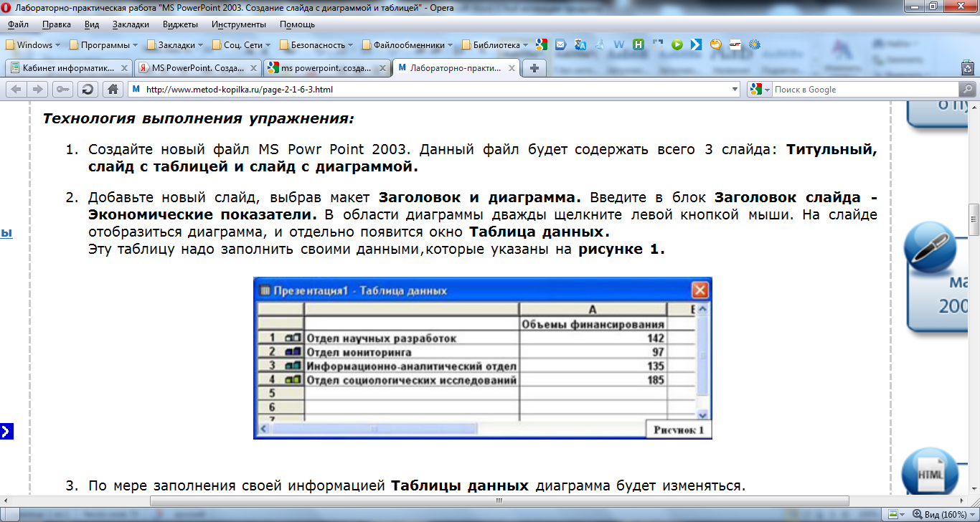Switch to the Кабинет информатик tab

coord(68,68)
